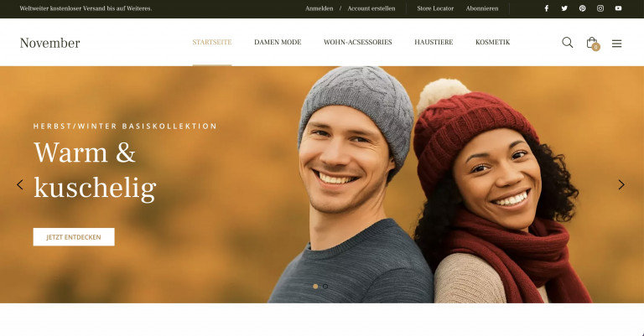This screenshot has width=644, height=336.
Task: Open the Damen Mode menu
Action: pos(278,42)
